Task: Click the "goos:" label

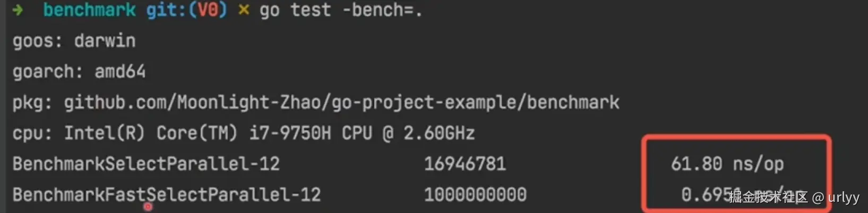Action: [37, 41]
